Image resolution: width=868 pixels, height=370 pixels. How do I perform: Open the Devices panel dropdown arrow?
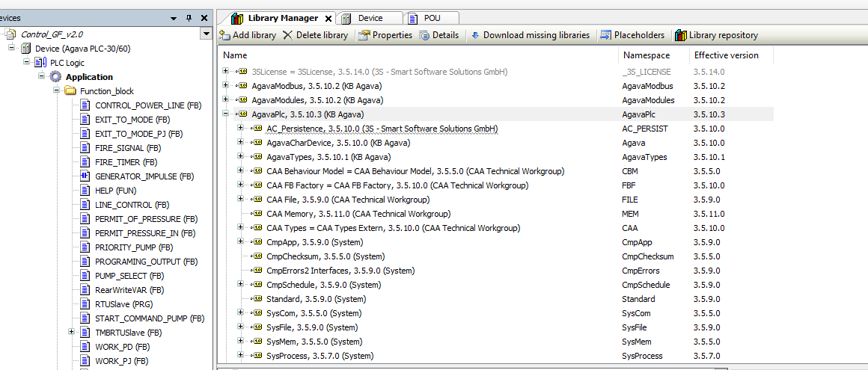click(x=174, y=18)
